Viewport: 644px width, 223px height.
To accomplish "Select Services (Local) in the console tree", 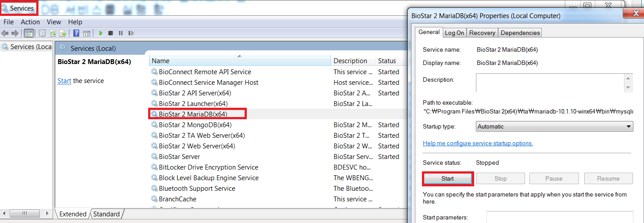I will tap(27, 46).
